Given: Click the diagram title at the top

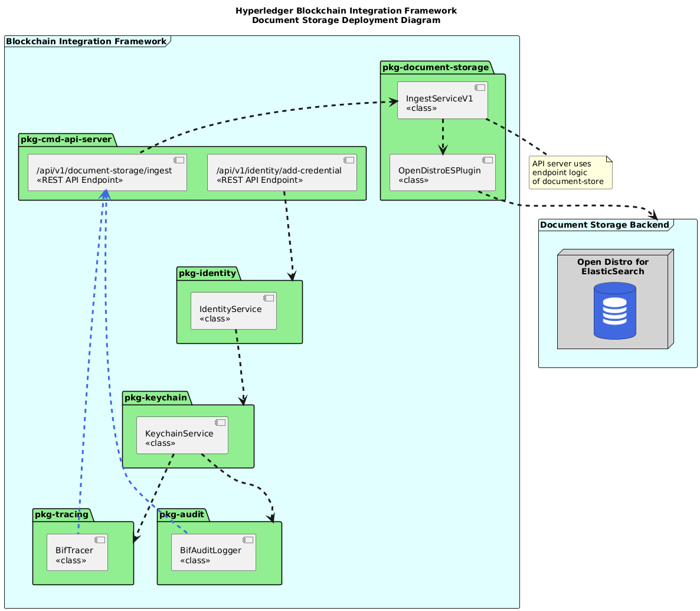Looking at the screenshot, I should [x=346, y=15].
